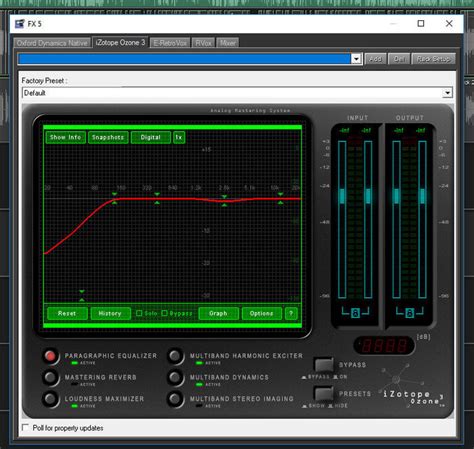Toggle Loudness Maximizer Active indicator
This screenshot has height=449, width=474.
(x=74, y=406)
